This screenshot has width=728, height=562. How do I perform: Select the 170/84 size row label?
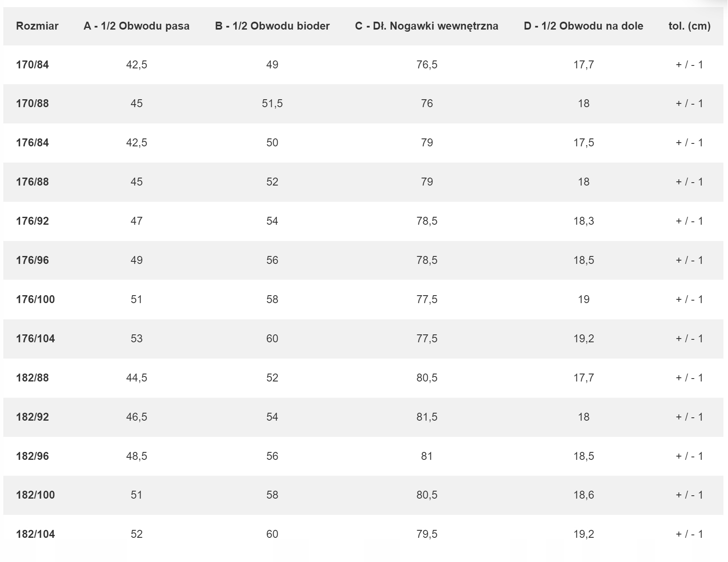[32, 65]
